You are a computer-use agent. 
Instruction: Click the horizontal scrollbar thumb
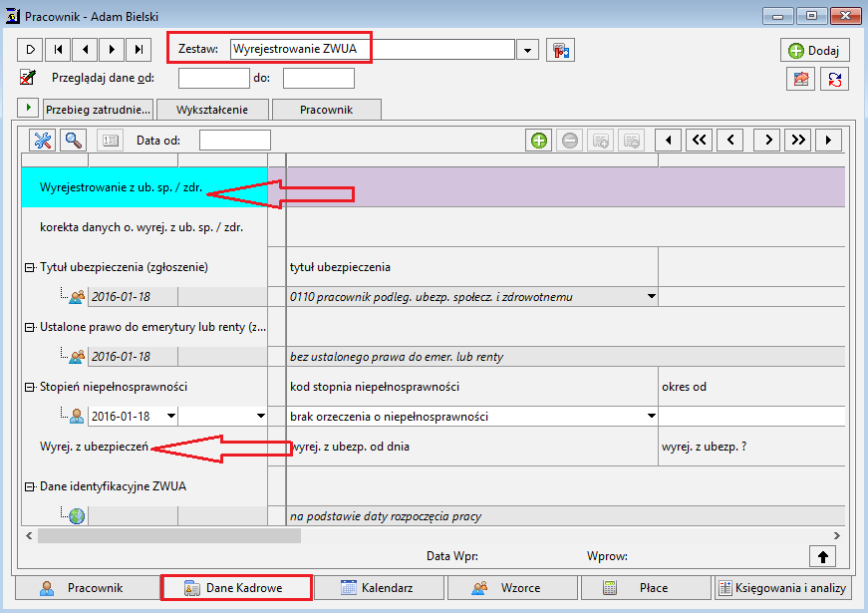168,535
